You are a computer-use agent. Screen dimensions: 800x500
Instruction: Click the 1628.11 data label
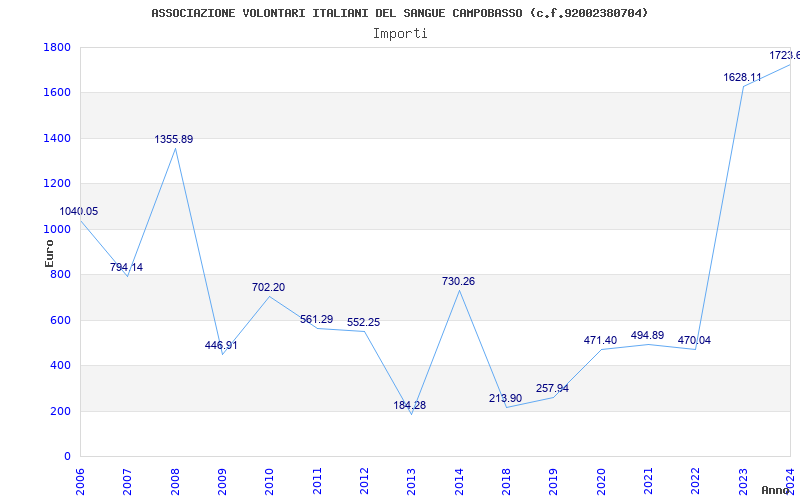[x=742, y=78]
